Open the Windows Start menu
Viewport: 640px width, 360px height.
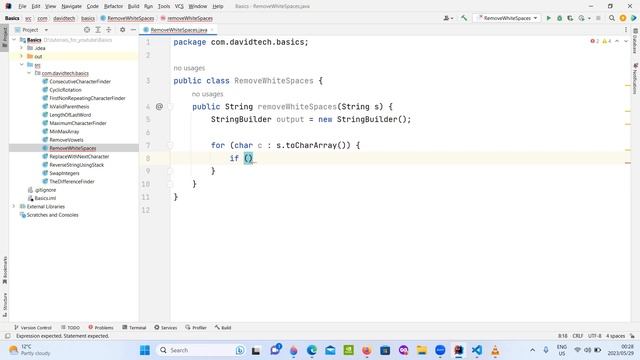[x=145, y=350]
